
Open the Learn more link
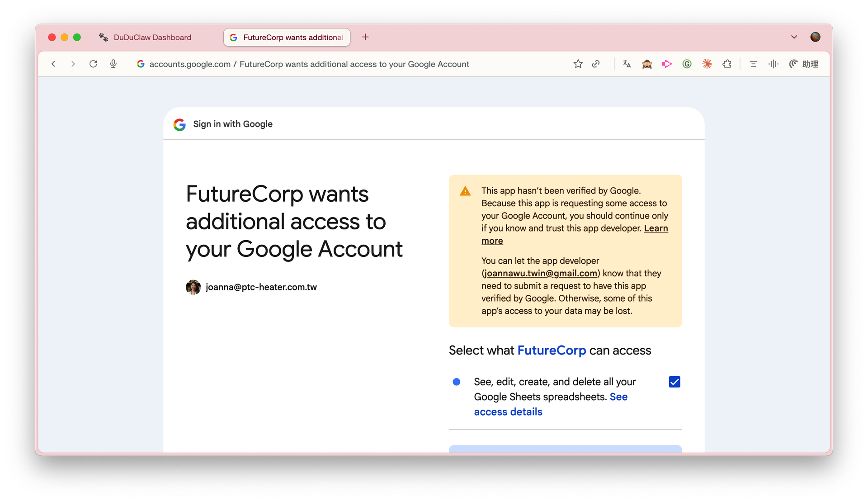(x=575, y=235)
